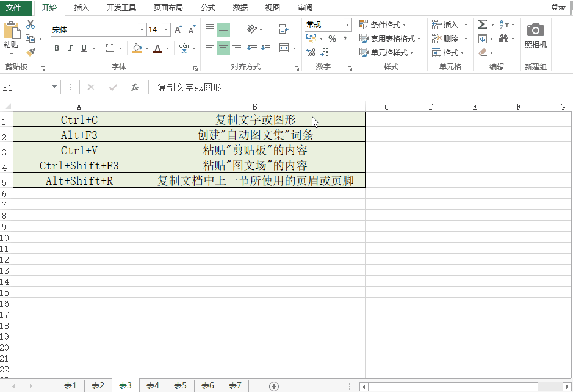Expand the font color dropdown arrow
Viewport: 573px width, 392px height.
(x=166, y=48)
